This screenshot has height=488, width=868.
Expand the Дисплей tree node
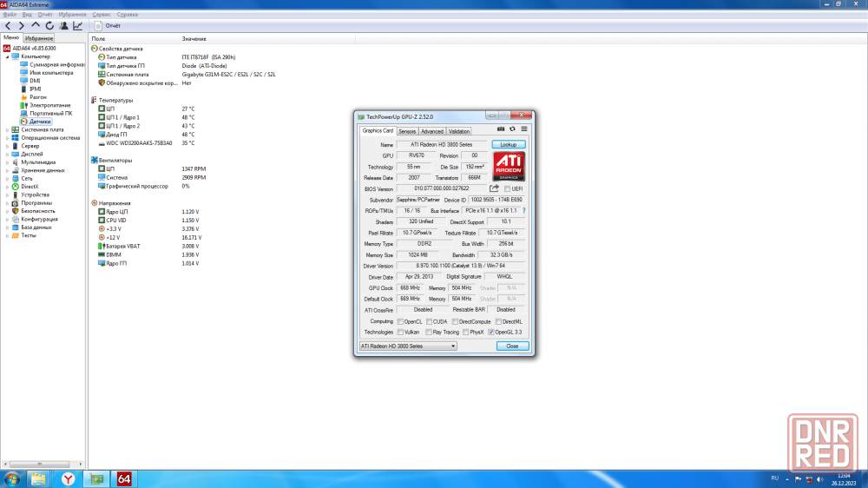tap(7, 154)
